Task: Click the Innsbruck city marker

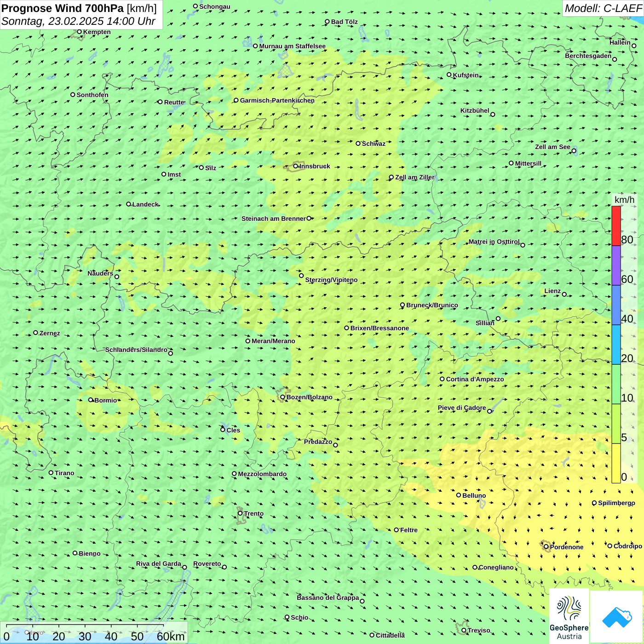Action: [x=296, y=166]
